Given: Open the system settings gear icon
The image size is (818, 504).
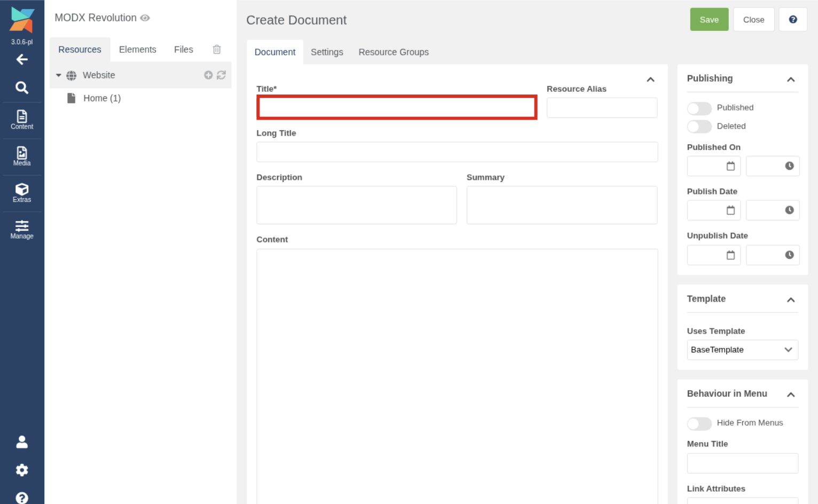Looking at the screenshot, I should pos(22,470).
